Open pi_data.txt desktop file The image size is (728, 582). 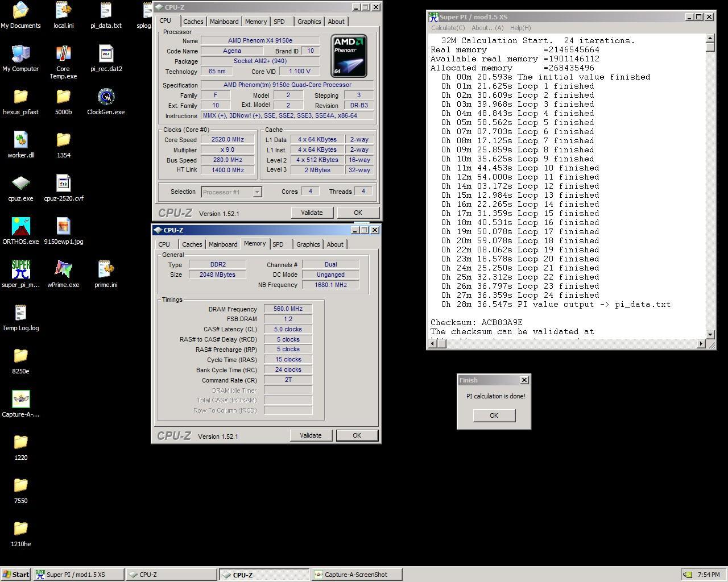[106, 15]
